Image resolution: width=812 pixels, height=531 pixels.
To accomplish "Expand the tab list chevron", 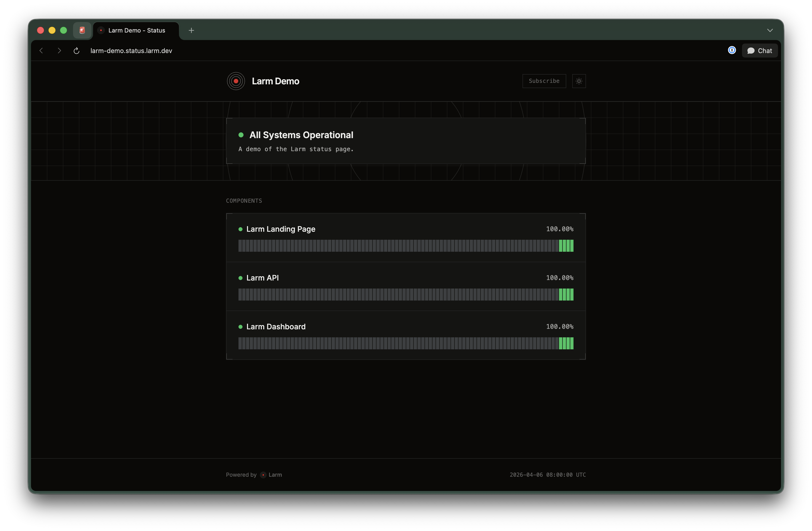I will coord(770,30).
